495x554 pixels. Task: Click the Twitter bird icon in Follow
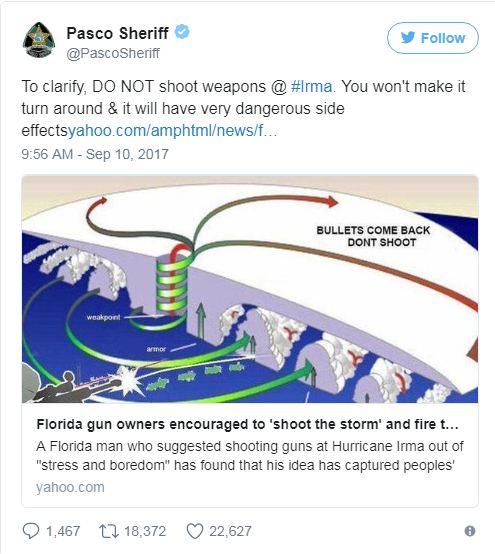(408, 37)
